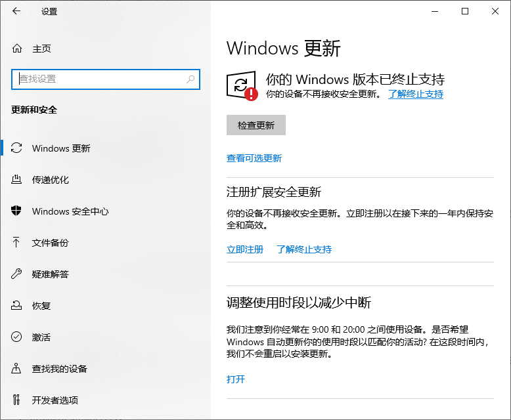This screenshot has height=420, width=511.
Task: Click the 你的 Windows 版本已终止支持 heading
Action: pyautogui.click(x=355, y=79)
